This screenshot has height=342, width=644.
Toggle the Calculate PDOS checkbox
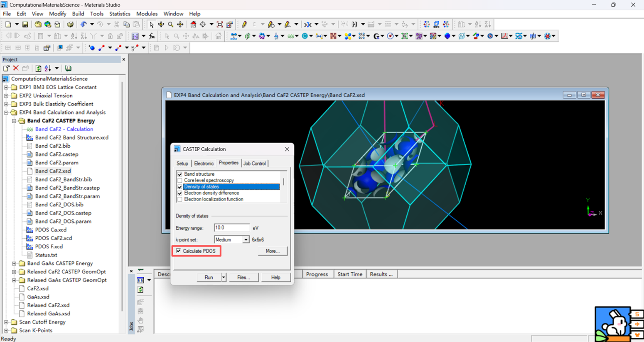(x=178, y=251)
